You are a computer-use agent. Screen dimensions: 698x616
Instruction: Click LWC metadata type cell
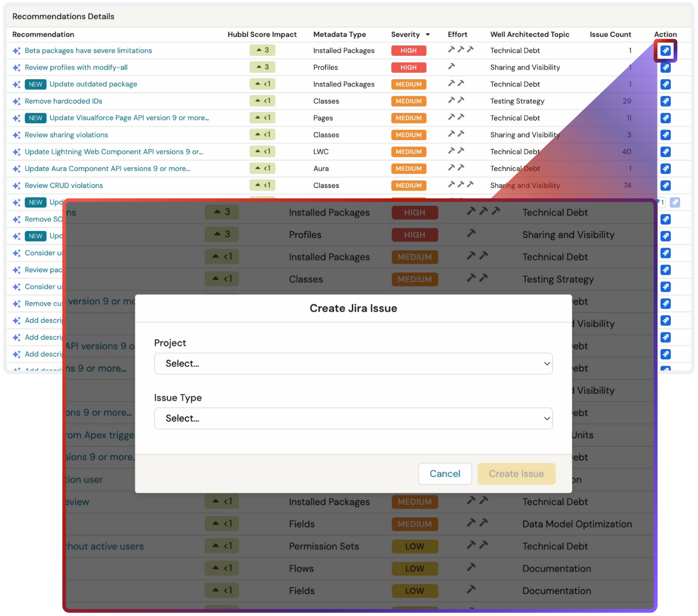coord(321,152)
